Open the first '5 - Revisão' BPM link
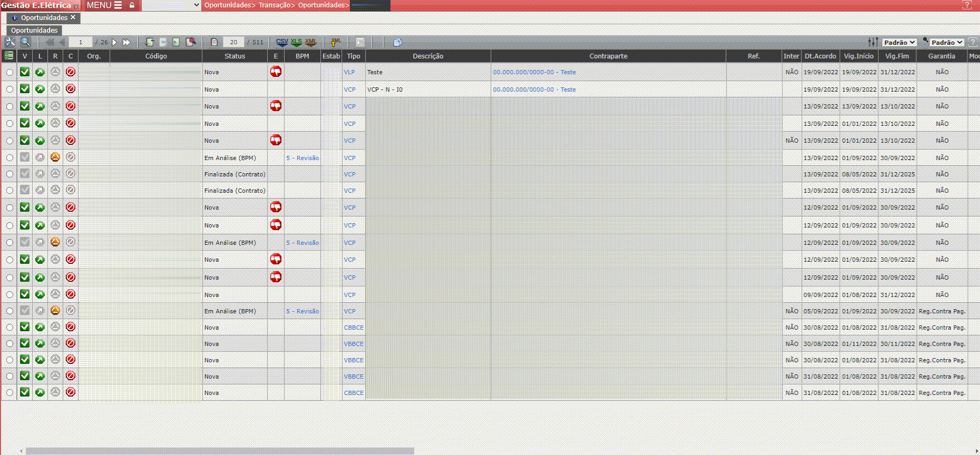980x455 pixels. (x=302, y=158)
